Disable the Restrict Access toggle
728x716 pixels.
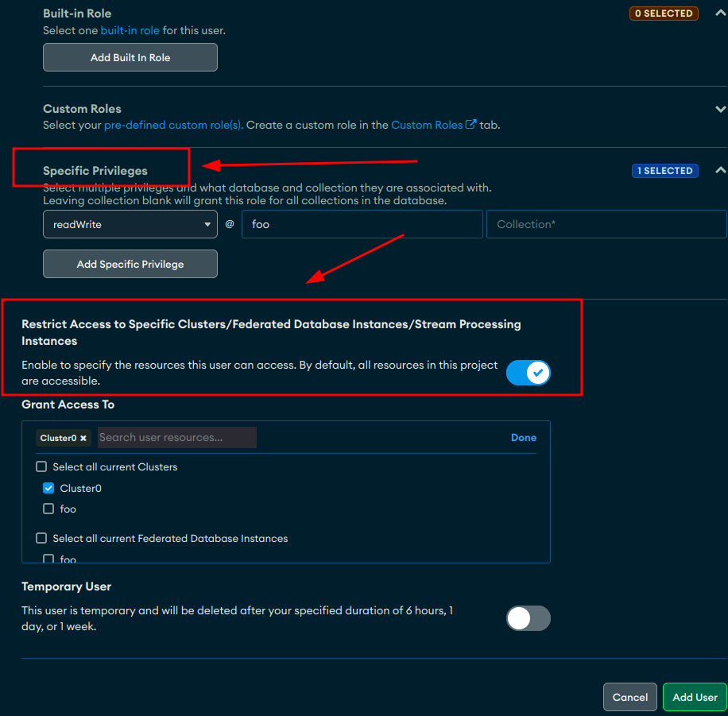[529, 373]
